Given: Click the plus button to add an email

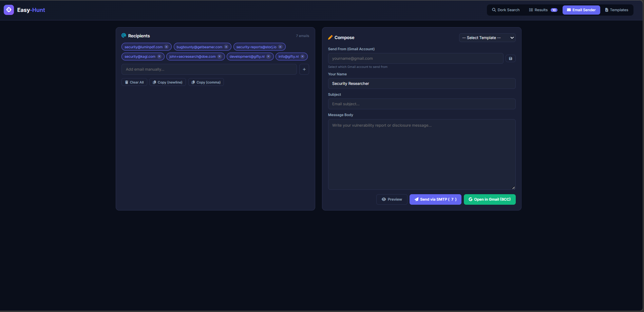Looking at the screenshot, I should click(304, 69).
